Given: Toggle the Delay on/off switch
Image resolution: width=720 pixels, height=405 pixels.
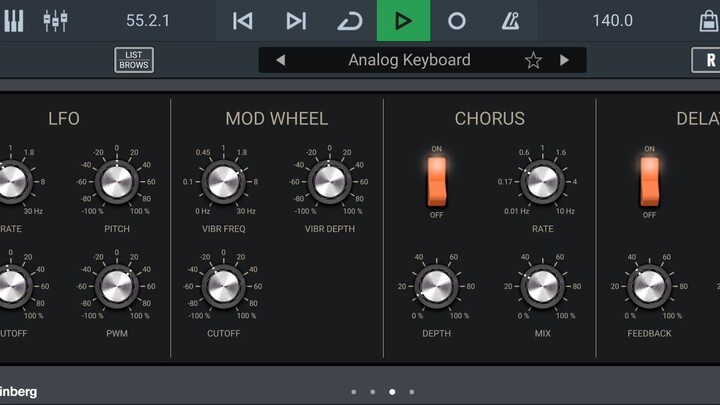Looking at the screenshot, I should click(649, 181).
